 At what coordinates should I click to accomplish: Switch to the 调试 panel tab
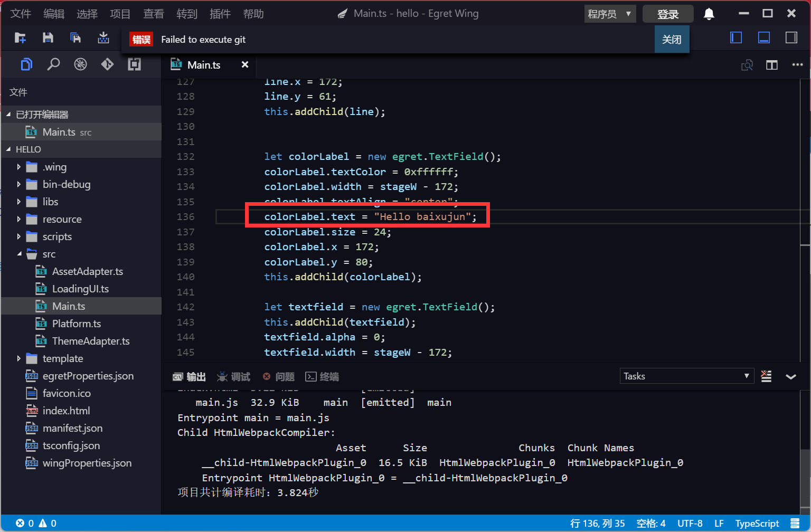(233, 377)
